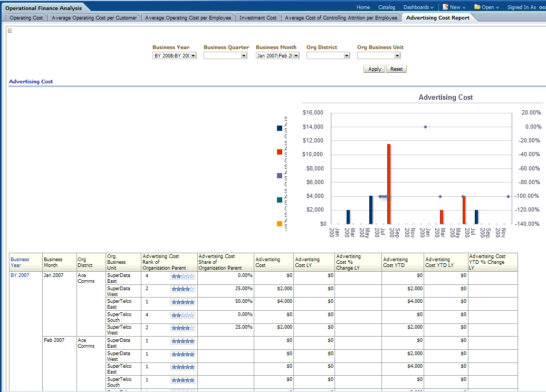Click the red legend swatch
The width and height of the screenshot is (546, 392).
(280, 152)
